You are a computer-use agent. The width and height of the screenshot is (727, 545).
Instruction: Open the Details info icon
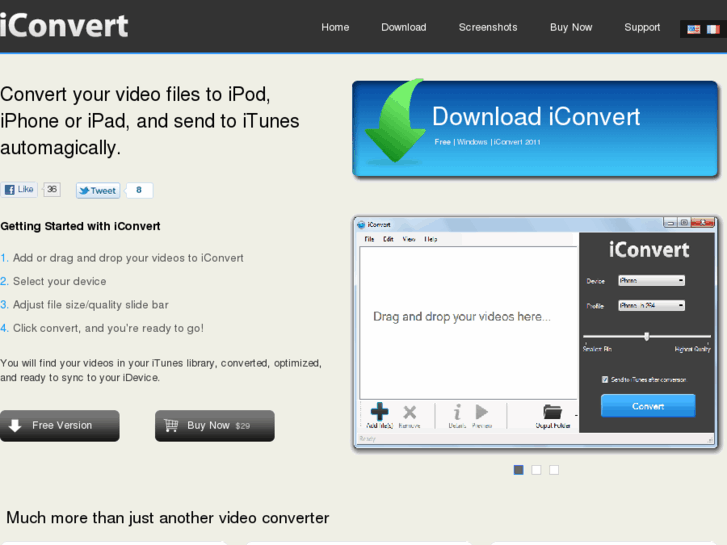(x=457, y=412)
